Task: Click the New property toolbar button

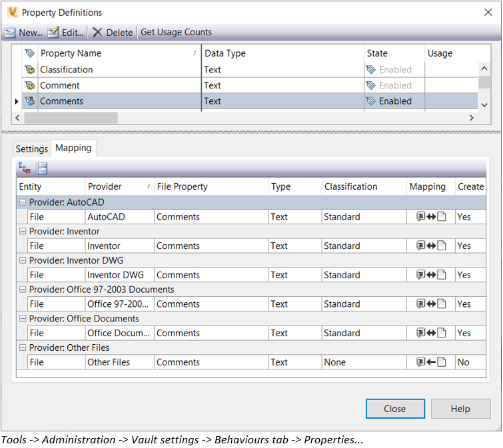Action: 23,33
